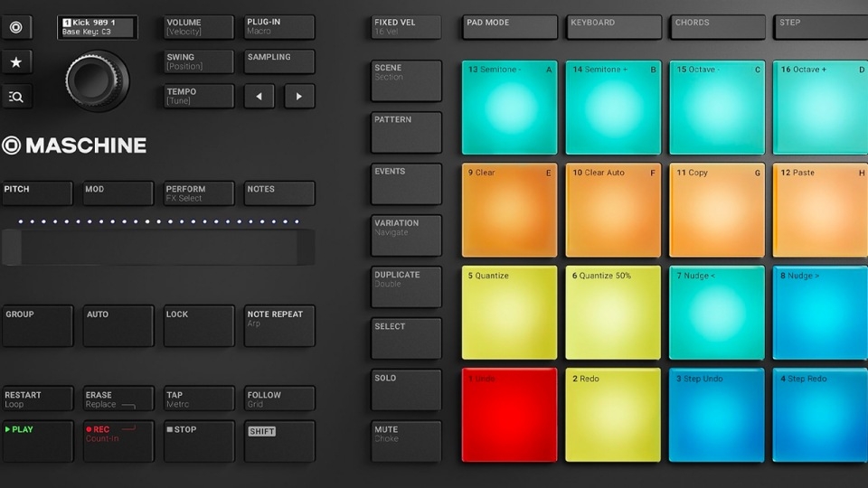Select the TEMPO Tune button
868x488 pixels.
[198, 97]
